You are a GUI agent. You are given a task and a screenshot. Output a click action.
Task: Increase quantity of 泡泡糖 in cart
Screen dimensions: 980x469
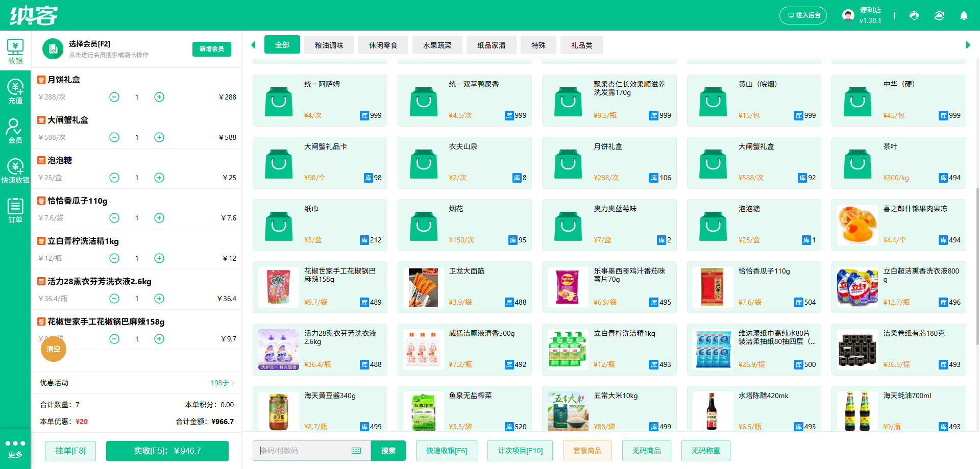coord(159,178)
